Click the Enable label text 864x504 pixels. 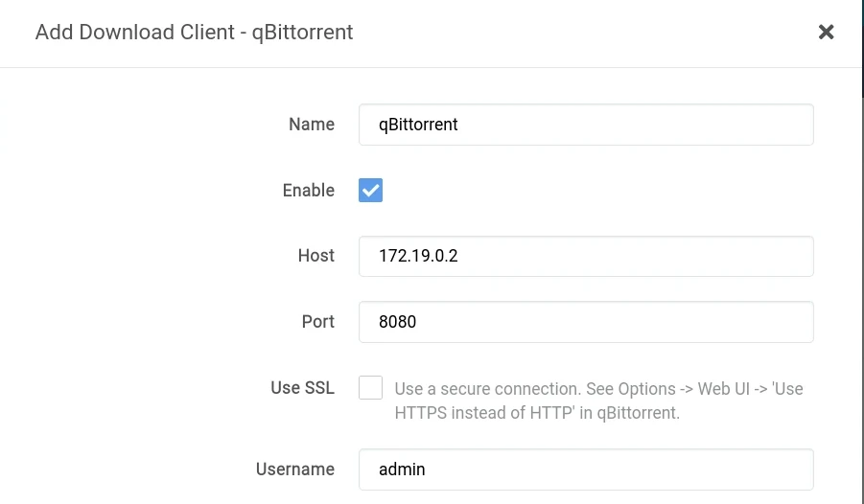[308, 191]
